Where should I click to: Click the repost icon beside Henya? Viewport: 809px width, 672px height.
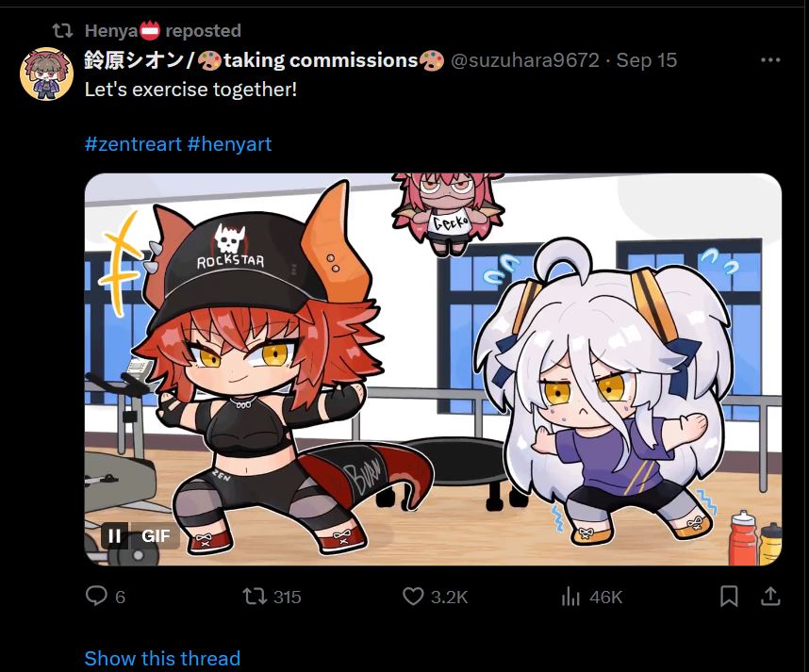pos(62,30)
